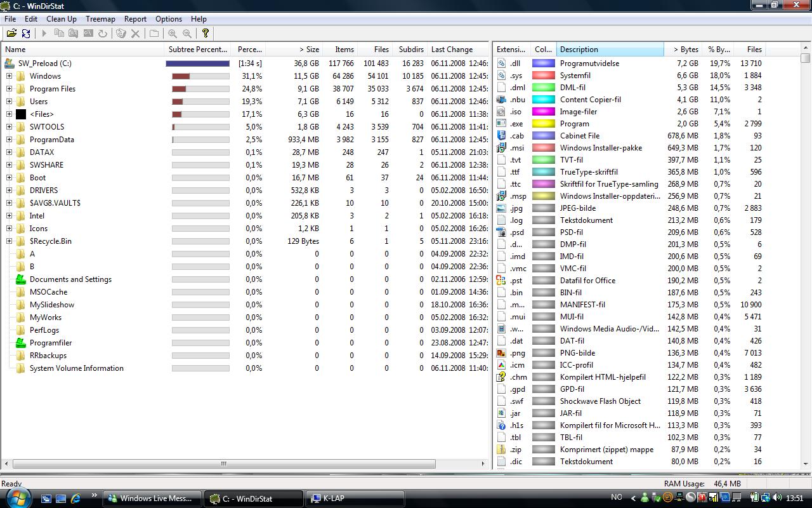The height and width of the screenshot is (508, 812).
Task: Click the Delete permanently X toolbar icon
Action: click(135, 34)
